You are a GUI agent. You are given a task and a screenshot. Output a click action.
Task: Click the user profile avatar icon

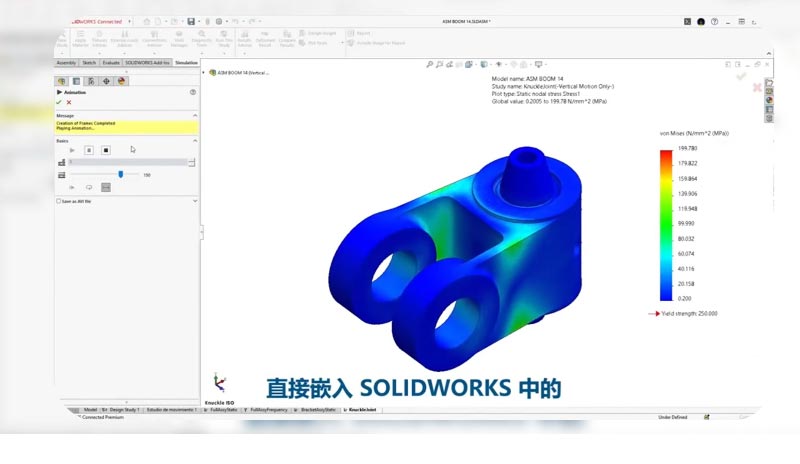pyautogui.click(x=701, y=21)
